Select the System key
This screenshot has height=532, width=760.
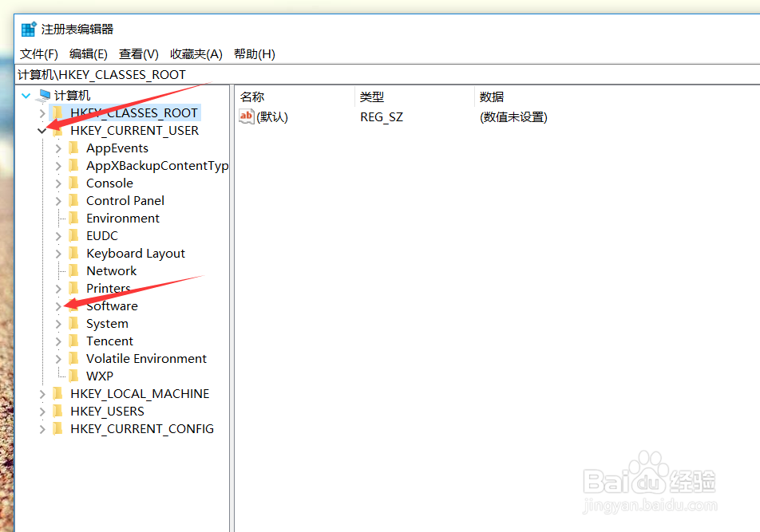107,323
